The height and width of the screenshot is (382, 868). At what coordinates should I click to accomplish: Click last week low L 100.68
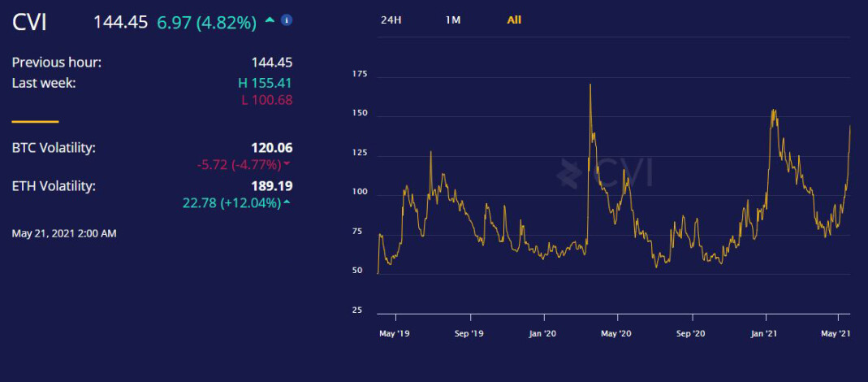point(266,100)
